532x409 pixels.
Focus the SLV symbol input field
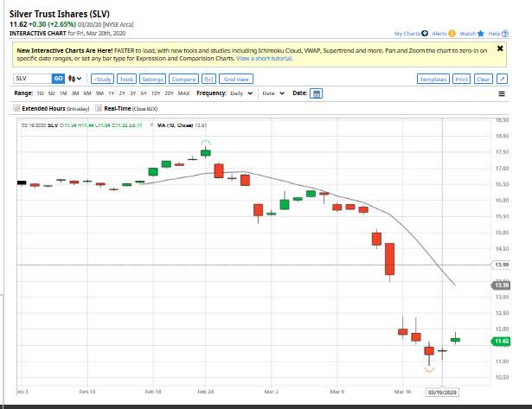click(x=33, y=79)
